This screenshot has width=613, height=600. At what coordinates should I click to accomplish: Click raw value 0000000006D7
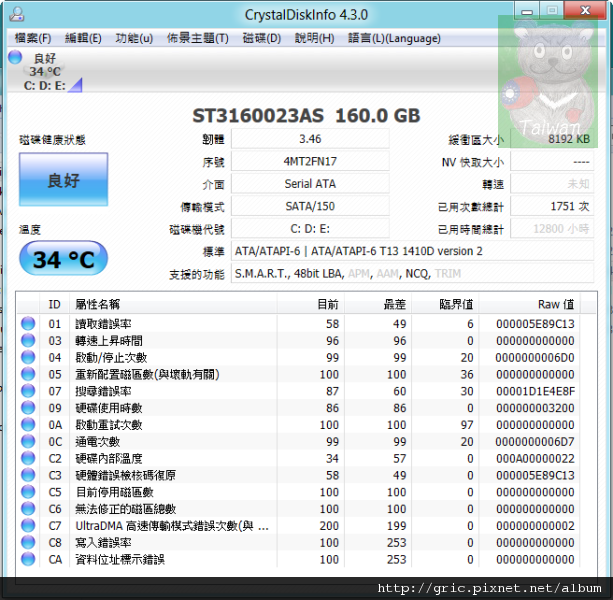(x=535, y=442)
